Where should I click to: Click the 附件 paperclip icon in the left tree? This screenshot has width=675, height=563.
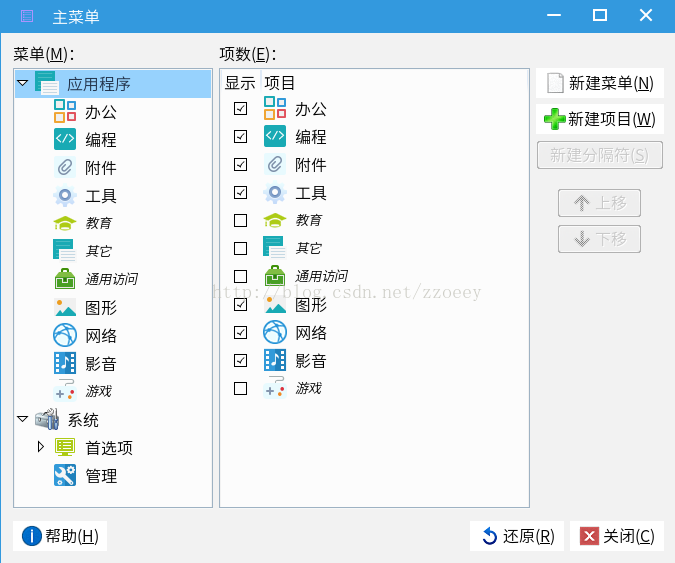coord(65,167)
